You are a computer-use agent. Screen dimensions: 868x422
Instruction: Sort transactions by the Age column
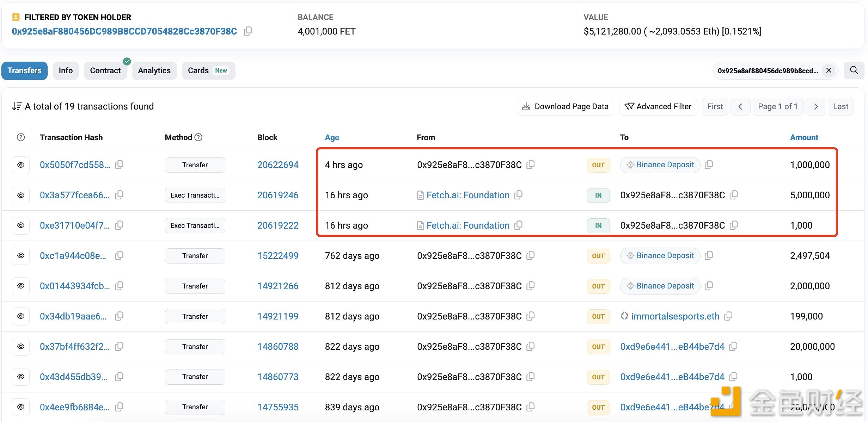point(332,137)
